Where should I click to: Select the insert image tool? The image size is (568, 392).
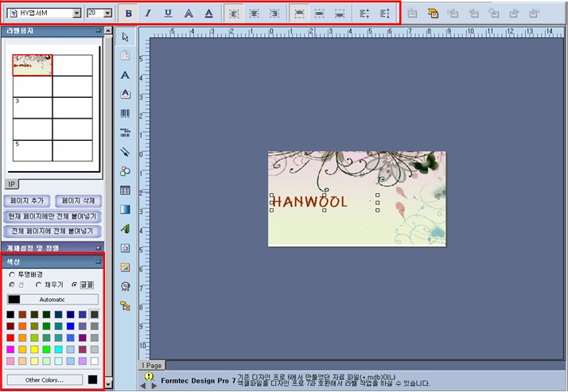click(x=125, y=267)
